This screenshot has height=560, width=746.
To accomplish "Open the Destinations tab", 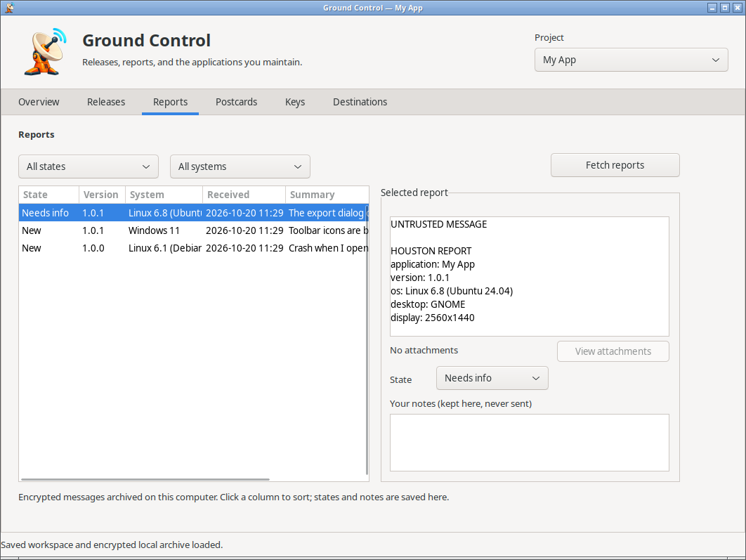I will (x=360, y=102).
